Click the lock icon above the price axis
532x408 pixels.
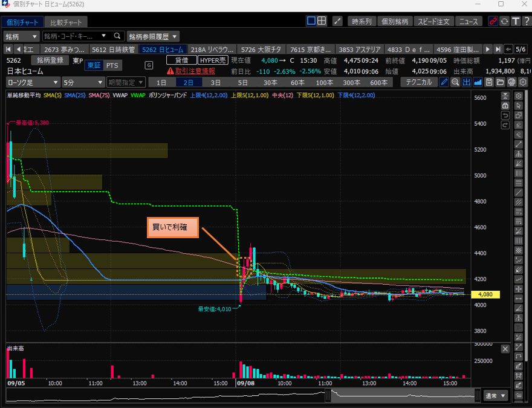click(x=505, y=105)
